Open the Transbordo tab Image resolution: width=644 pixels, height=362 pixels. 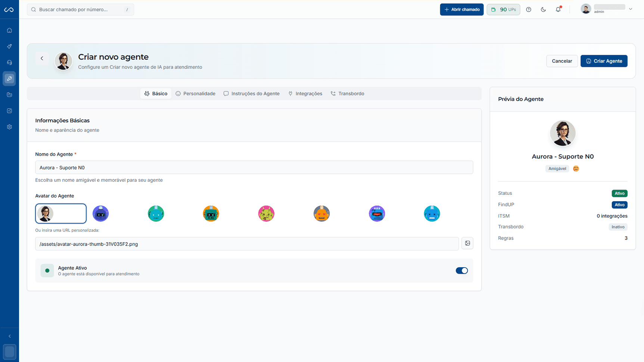[347, 94]
